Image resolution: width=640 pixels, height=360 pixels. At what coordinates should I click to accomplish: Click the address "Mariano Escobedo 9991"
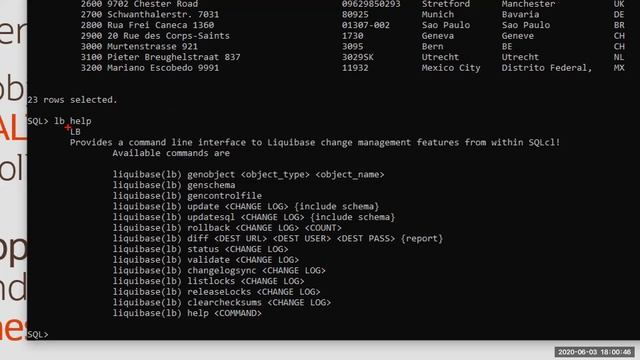(163, 68)
